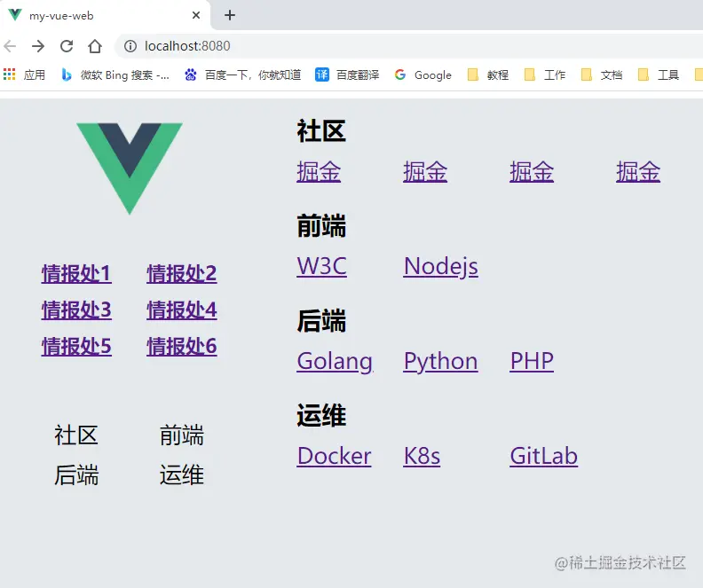Go to the browser home page icon
The height and width of the screenshot is (588, 703).
(95, 46)
